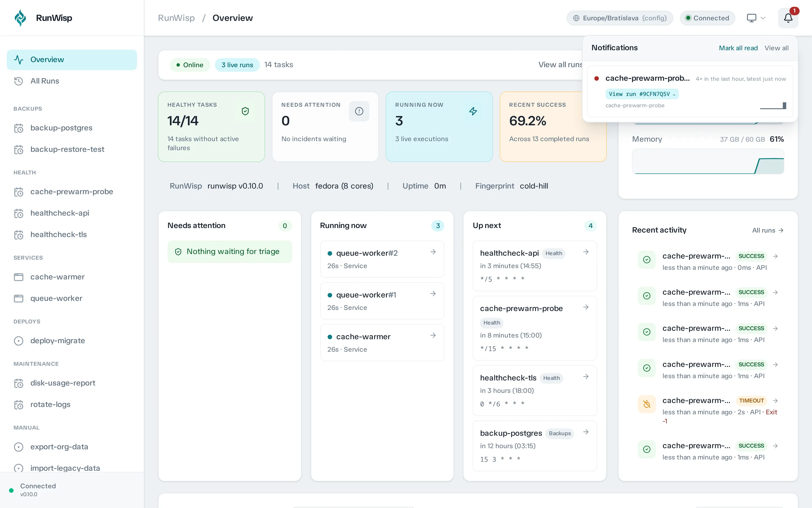Click the backup-postgres schedule icon in sidebar
Image resolution: width=812 pixels, height=508 pixels.
pyautogui.click(x=18, y=128)
